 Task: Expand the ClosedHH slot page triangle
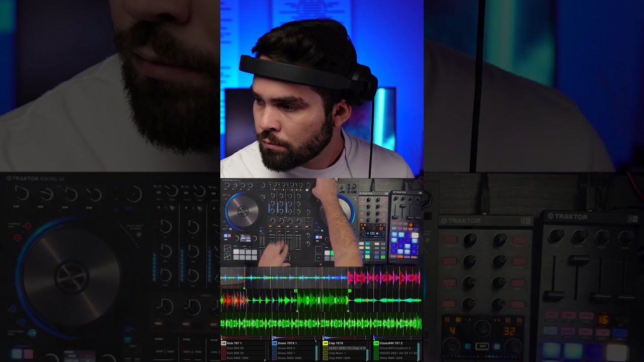click(x=418, y=360)
